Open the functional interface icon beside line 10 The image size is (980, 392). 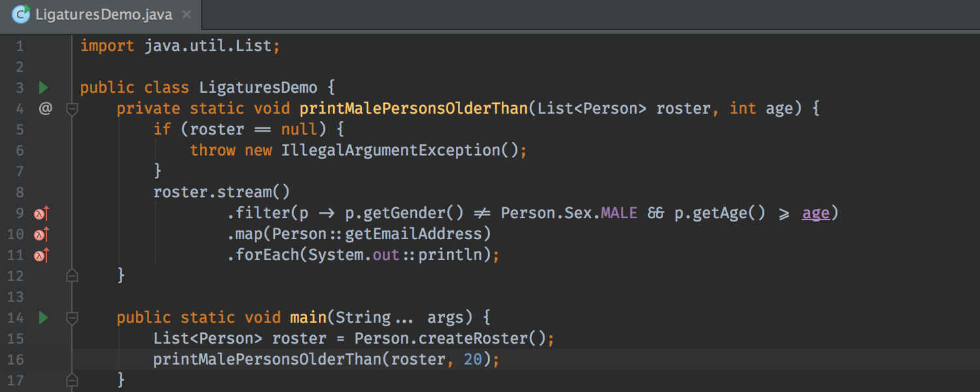click(39, 233)
